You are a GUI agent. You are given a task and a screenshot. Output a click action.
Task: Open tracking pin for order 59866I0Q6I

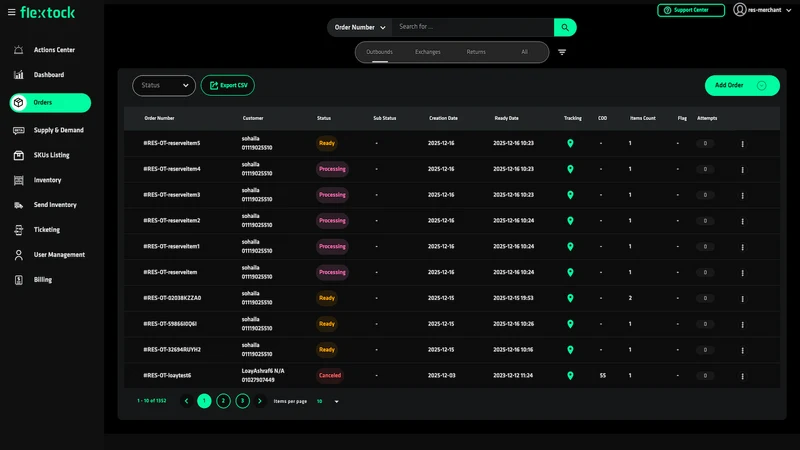click(x=570, y=324)
